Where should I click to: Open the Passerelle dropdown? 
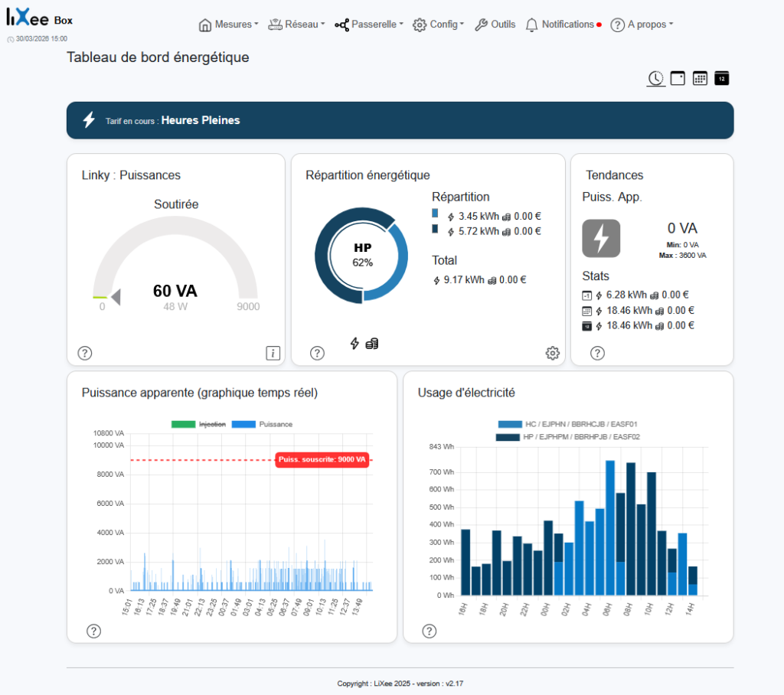point(369,24)
